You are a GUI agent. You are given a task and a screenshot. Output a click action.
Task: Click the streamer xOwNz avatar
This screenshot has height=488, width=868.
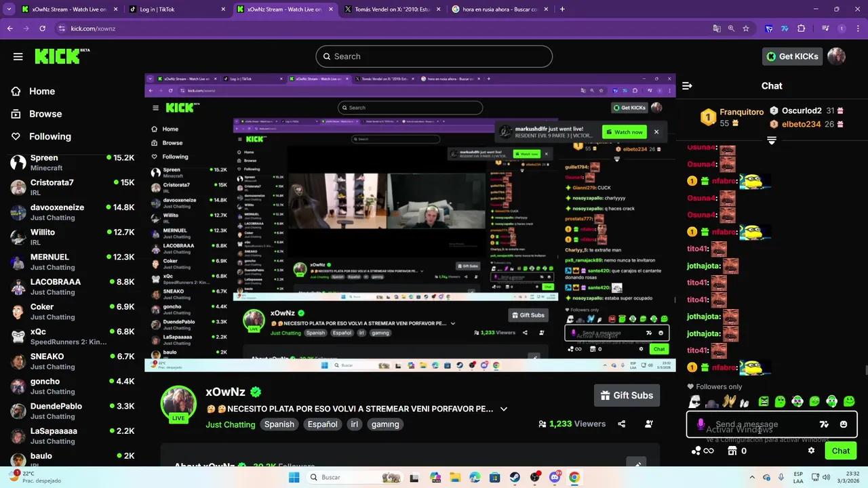(x=178, y=405)
